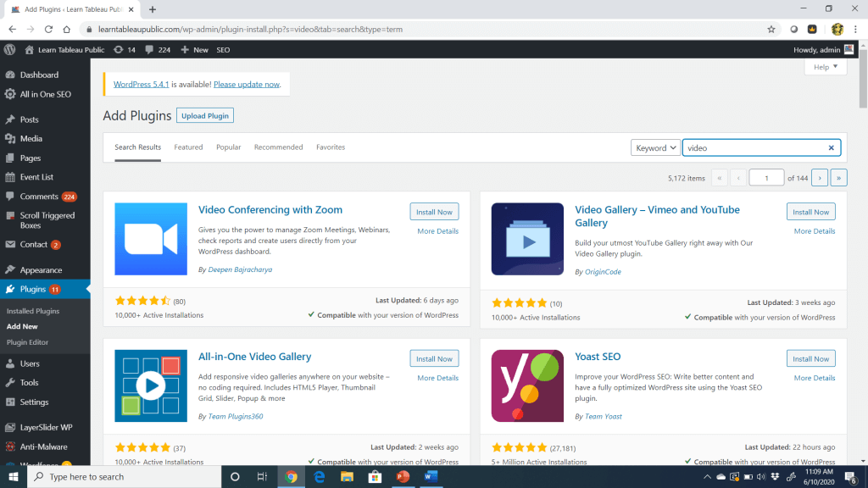Screen dimensions: 868x488
Task: Open File Explorer from the taskbar
Action: click(x=347, y=476)
